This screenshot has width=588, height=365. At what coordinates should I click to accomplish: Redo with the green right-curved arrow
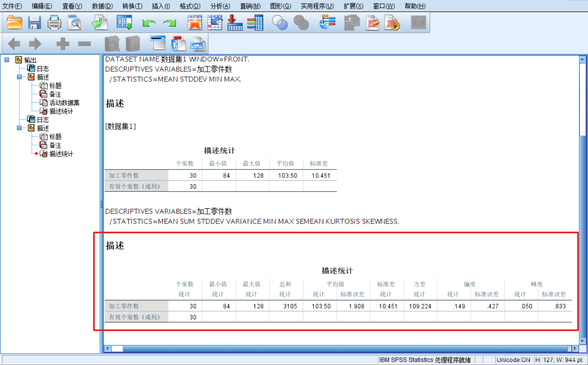click(170, 23)
